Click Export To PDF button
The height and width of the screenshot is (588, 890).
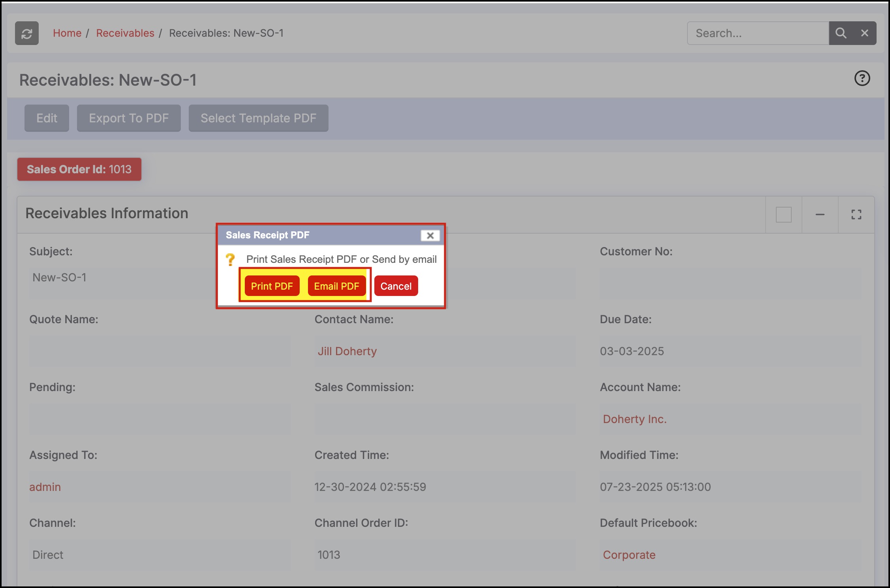click(129, 118)
